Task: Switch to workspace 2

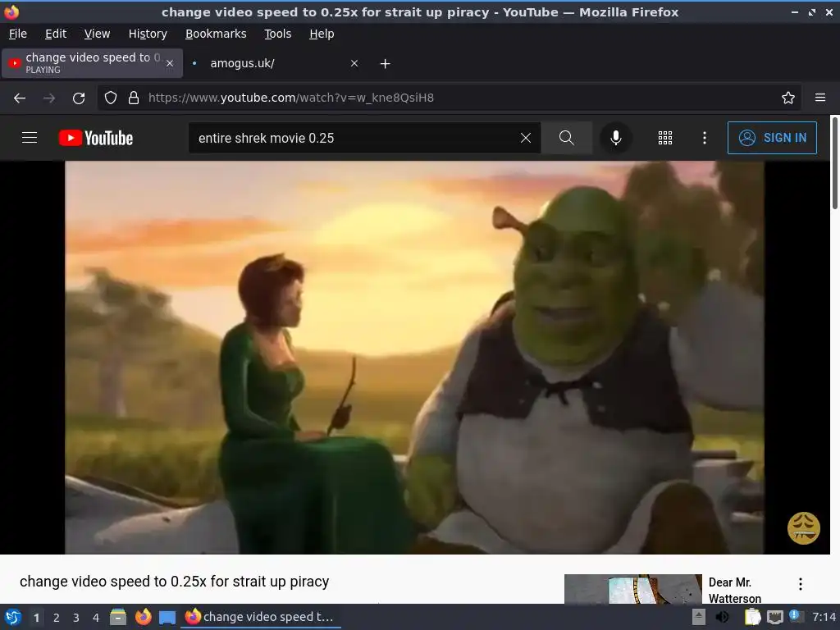Action: click(x=57, y=618)
